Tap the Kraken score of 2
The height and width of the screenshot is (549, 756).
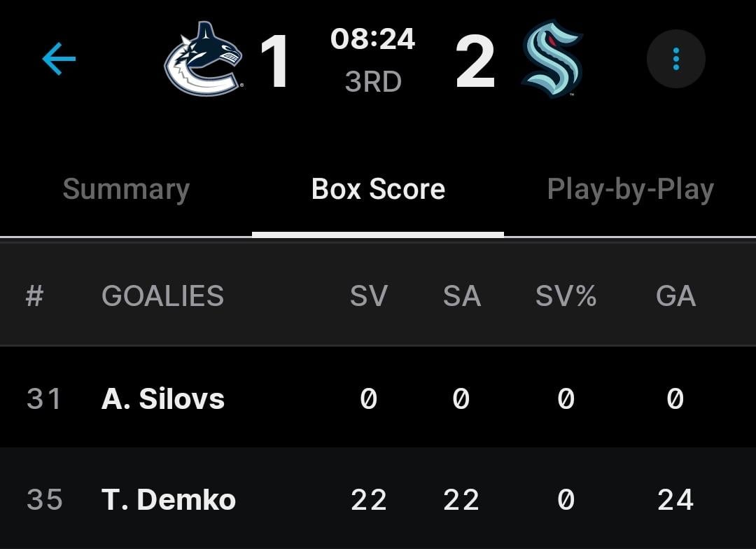coord(476,61)
